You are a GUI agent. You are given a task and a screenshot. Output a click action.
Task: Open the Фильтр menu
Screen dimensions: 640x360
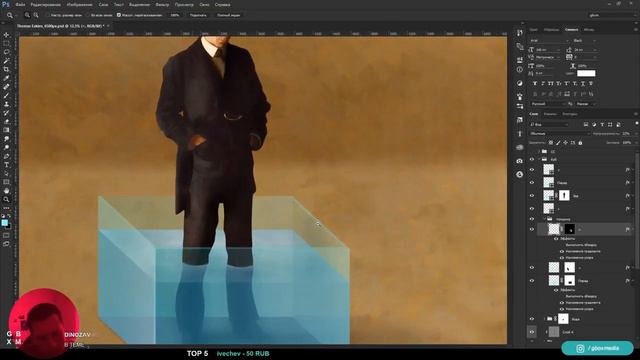162,5
